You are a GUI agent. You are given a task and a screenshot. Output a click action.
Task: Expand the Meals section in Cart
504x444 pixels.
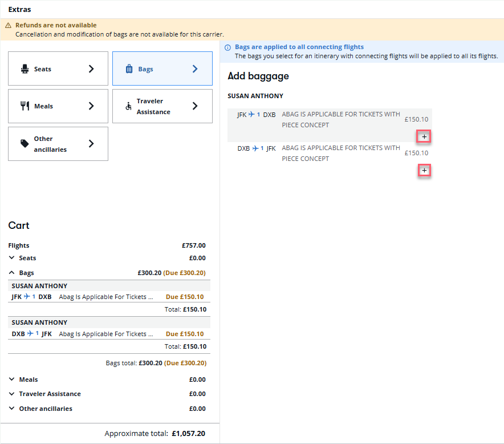tap(13, 380)
